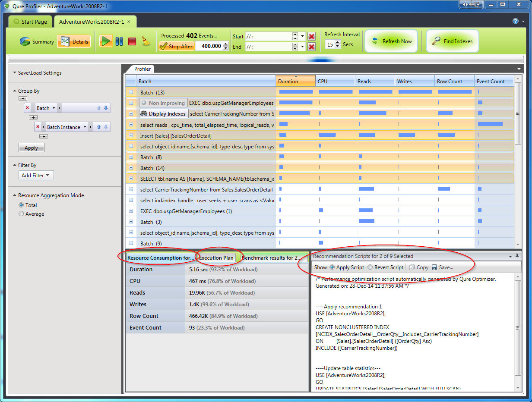Screen dimensions: 532x402
Task: Expand the Batch (14) row
Action: (131, 168)
